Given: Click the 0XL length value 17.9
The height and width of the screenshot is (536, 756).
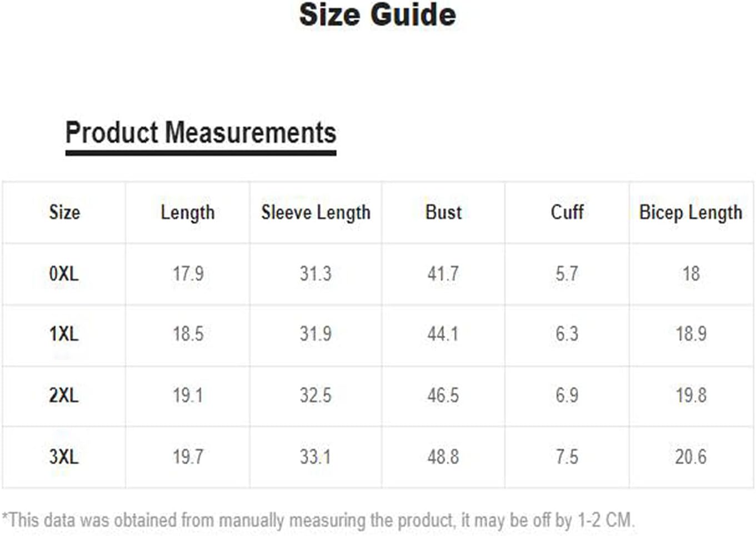Looking at the screenshot, I should pyautogui.click(x=188, y=274).
